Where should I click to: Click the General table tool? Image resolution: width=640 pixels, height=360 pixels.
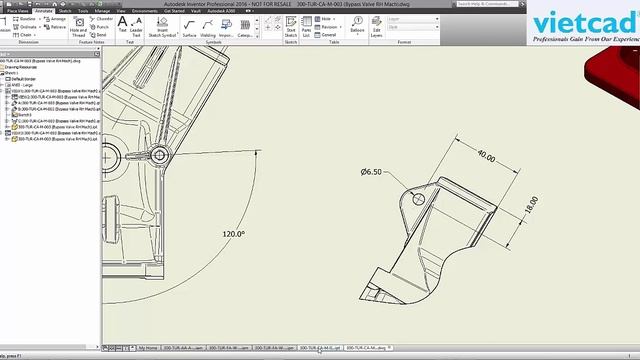click(x=325, y=35)
